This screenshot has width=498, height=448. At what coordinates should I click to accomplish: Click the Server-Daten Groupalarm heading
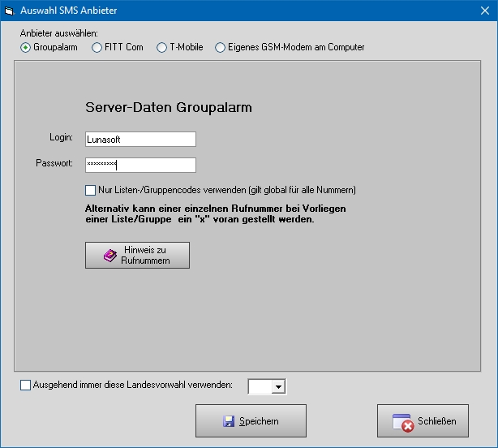pos(169,108)
